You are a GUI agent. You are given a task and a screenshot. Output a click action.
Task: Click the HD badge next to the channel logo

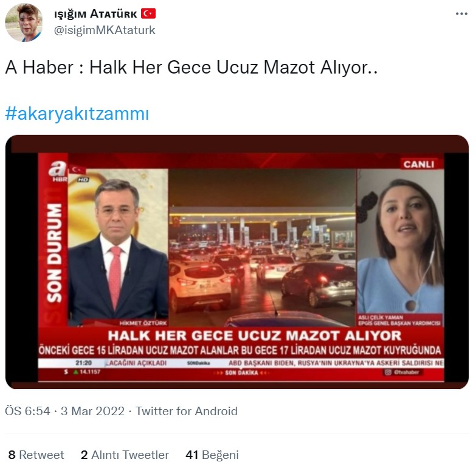tap(83, 180)
